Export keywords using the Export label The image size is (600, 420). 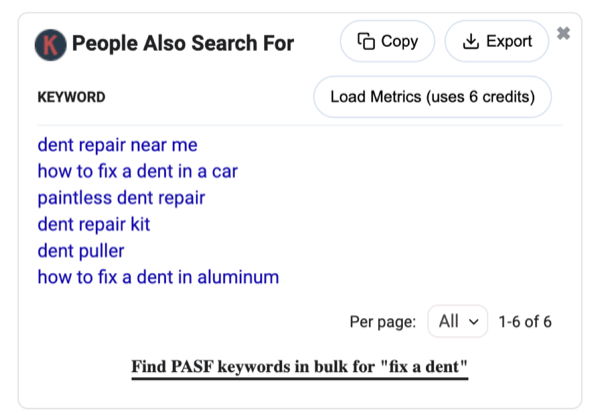point(509,41)
